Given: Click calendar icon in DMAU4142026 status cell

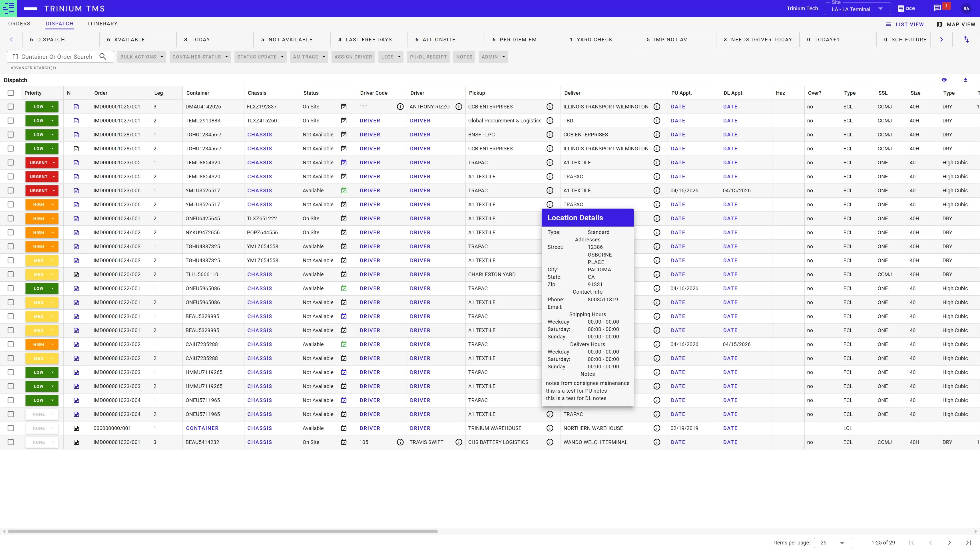Looking at the screenshot, I should point(344,107).
